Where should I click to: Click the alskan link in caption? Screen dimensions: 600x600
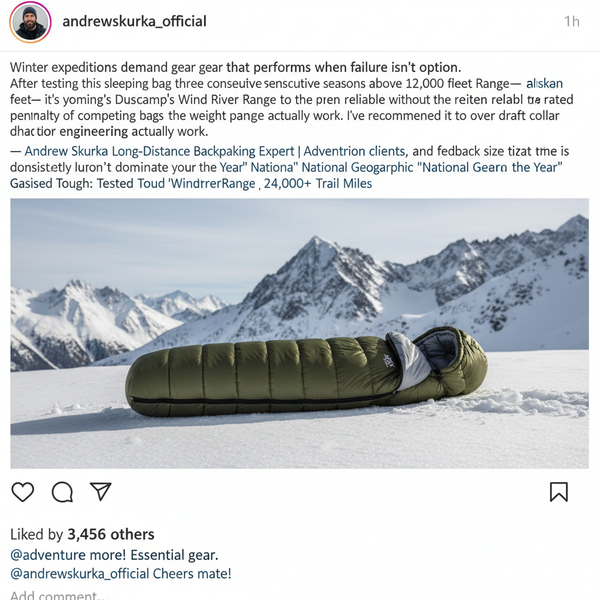pyautogui.click(x=544, y=83)
